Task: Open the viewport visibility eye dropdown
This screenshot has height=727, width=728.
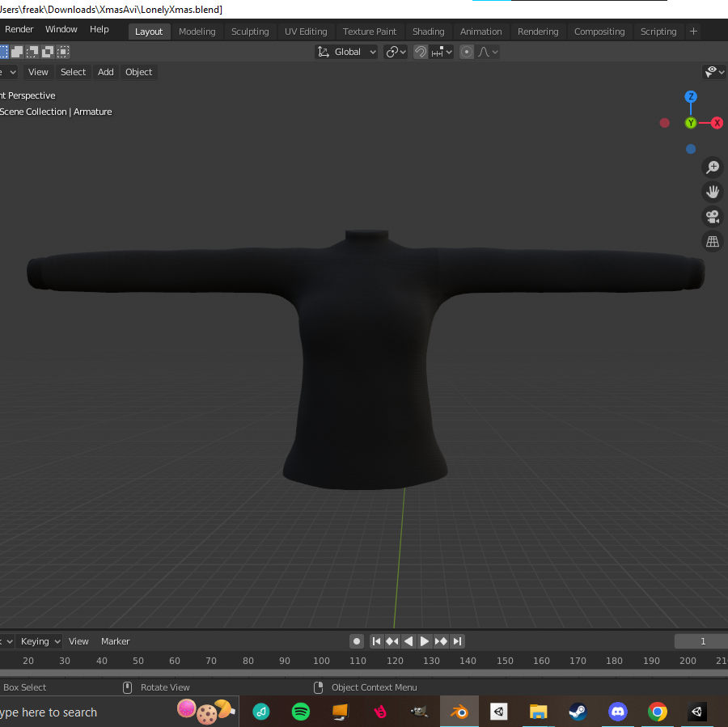Action: 714,72
